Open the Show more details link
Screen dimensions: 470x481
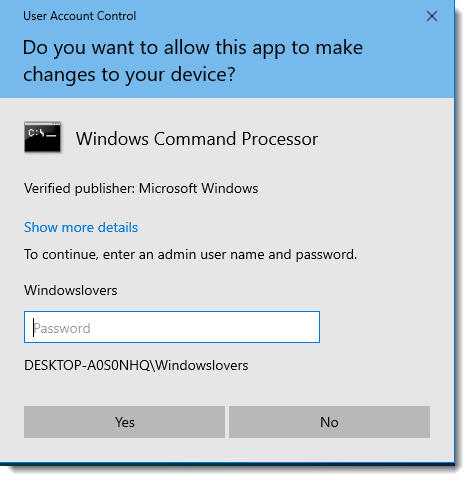point(81,227)
